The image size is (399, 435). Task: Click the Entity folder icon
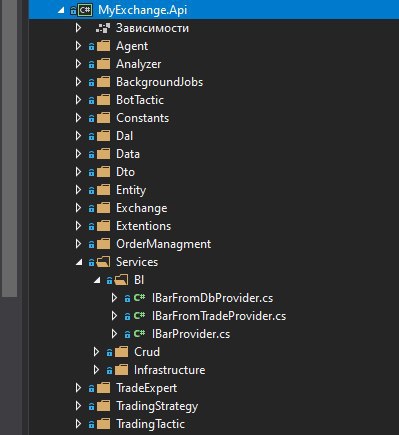[x=103, y=190]
